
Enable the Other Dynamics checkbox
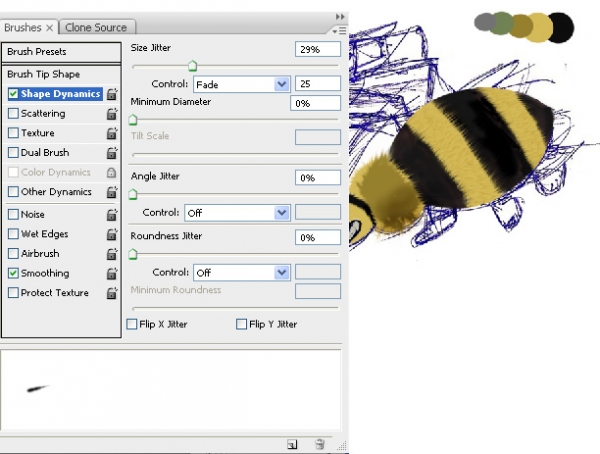pyautogui.click(x=13, y=191)
